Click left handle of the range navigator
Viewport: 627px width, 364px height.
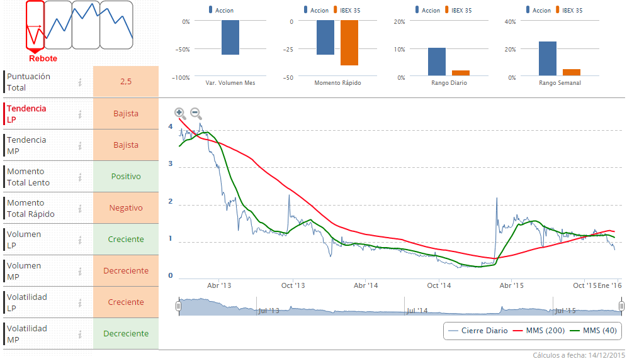[178, 306]
